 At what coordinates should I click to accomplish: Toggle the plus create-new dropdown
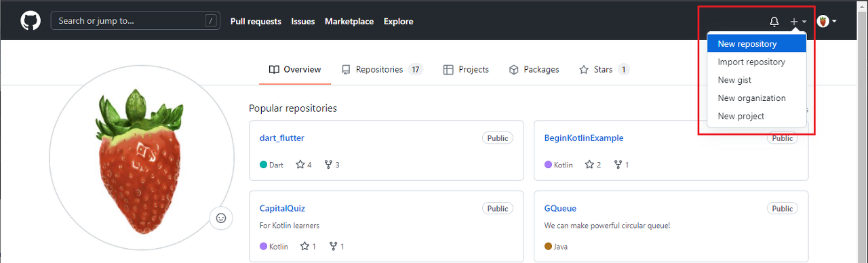[798, 22]
